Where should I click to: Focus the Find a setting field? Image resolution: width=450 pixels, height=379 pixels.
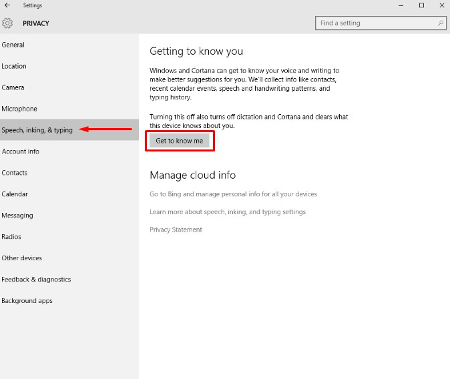381,23
